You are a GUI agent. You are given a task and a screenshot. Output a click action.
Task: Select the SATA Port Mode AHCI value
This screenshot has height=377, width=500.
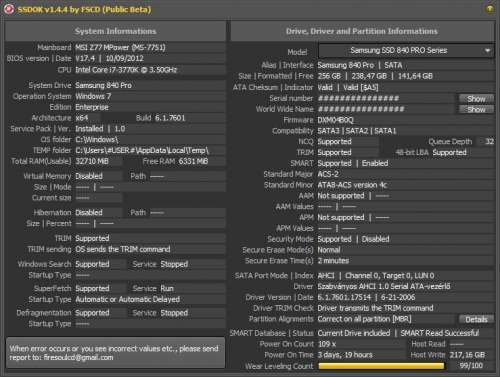[x=326, y=276]
